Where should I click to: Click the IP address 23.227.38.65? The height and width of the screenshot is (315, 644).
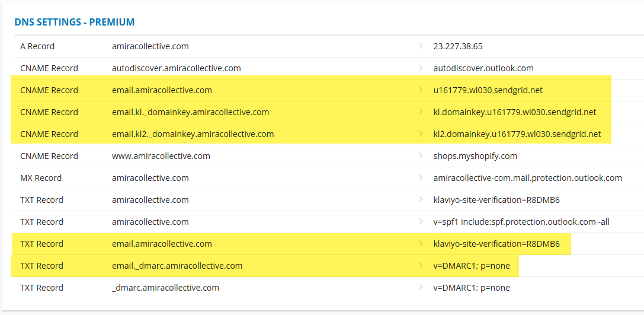[x=457, y=46]
